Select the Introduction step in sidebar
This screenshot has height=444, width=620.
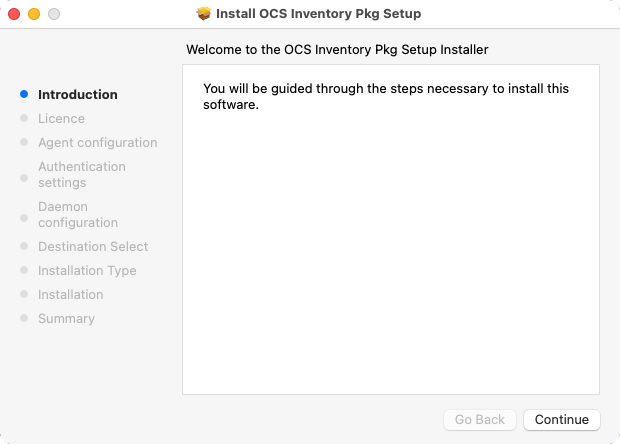78,94
